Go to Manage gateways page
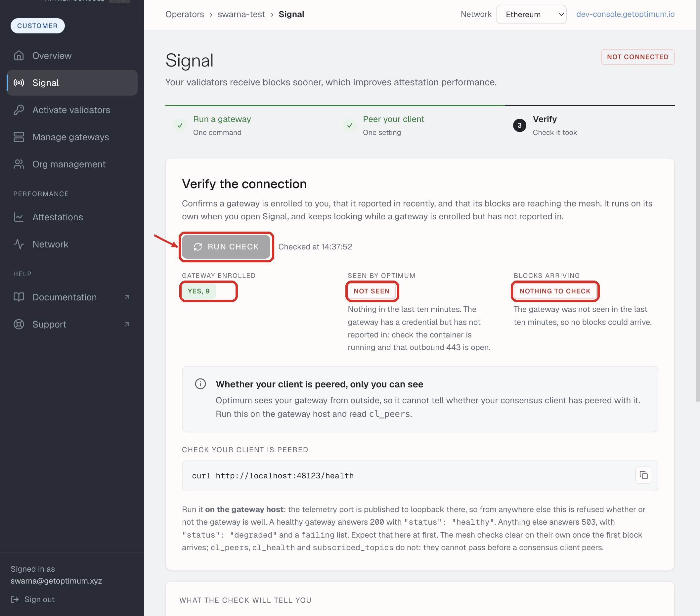 tap(72, 137)
